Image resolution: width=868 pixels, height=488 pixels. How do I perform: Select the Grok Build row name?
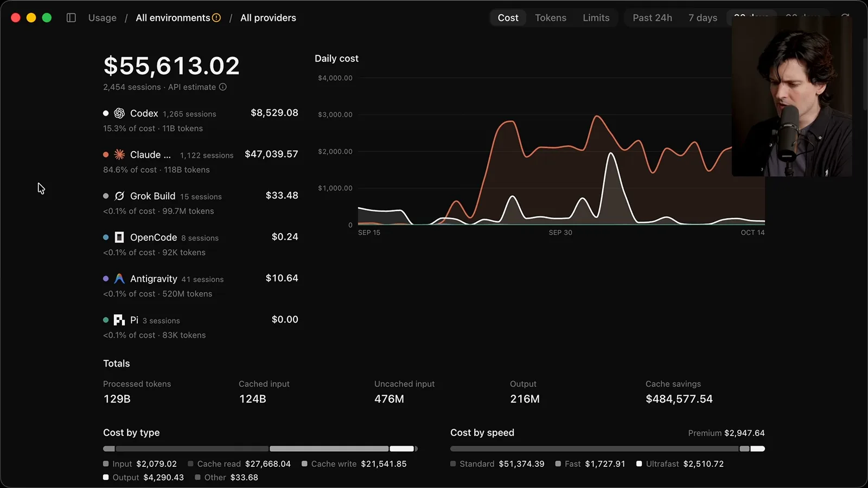pyautogui.click(x=152, y=196)
